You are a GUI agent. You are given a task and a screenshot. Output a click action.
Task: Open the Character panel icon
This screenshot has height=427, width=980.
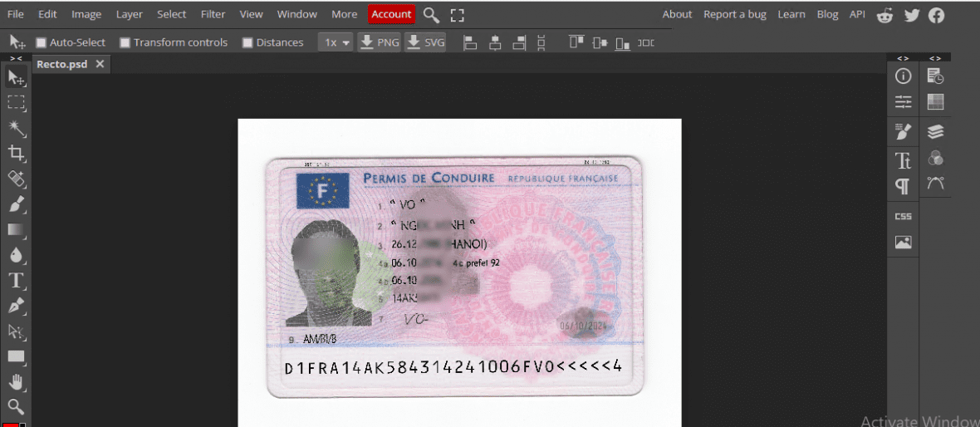903,160
